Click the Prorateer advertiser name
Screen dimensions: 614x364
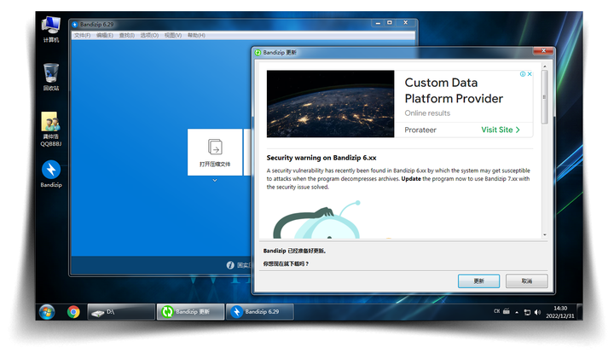click(420, 130)
